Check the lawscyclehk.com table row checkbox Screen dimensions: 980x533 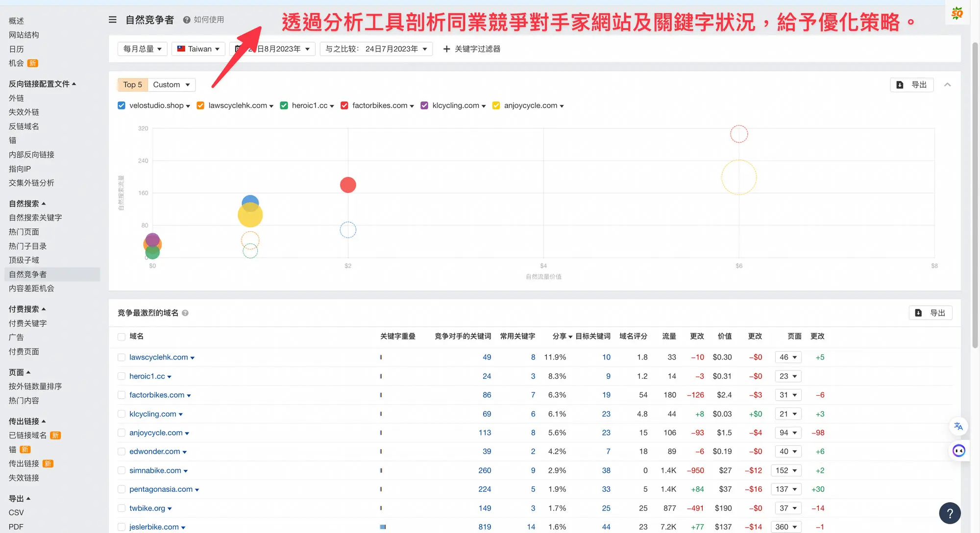tap(122, 358)
